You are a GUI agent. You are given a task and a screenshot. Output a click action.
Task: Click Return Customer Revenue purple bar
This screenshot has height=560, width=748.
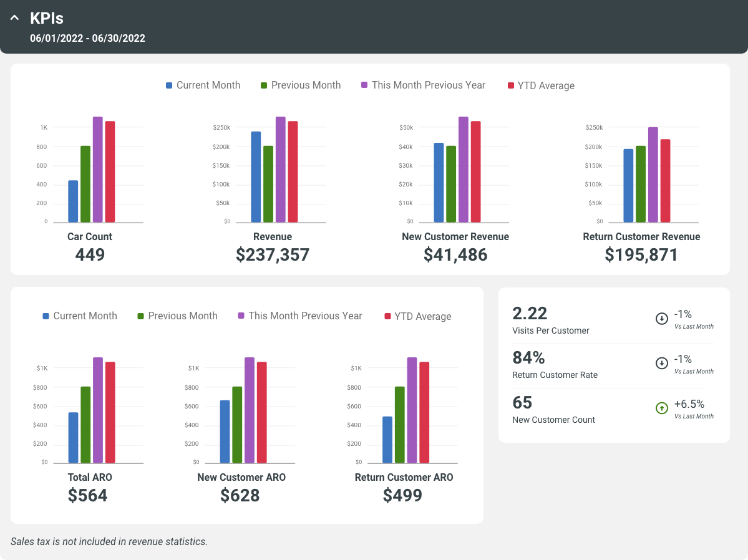(x=653, y=175)
